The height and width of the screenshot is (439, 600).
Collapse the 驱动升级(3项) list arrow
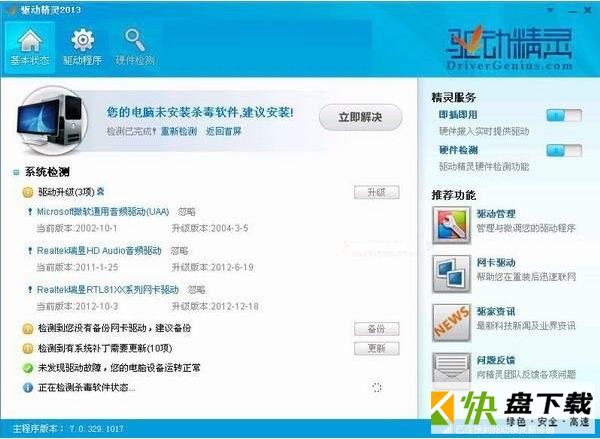[101, 191]
